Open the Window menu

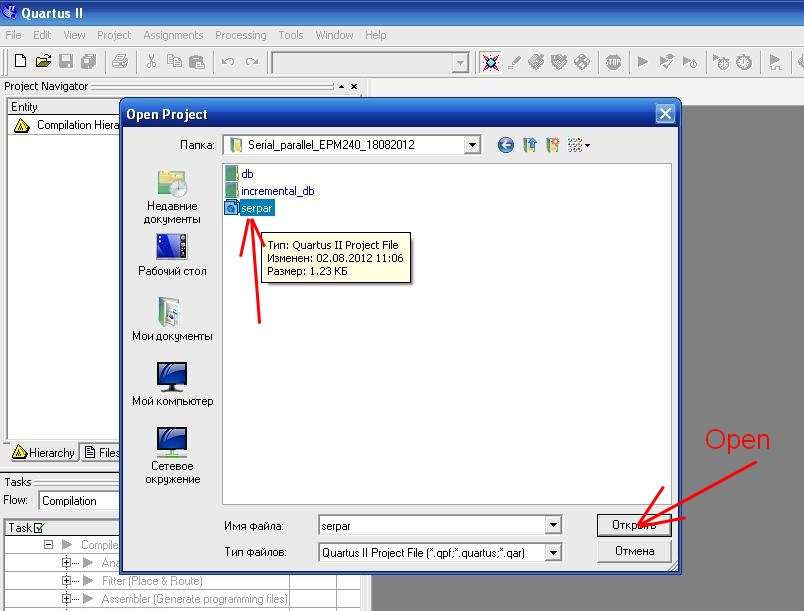(x=334, y=35)
